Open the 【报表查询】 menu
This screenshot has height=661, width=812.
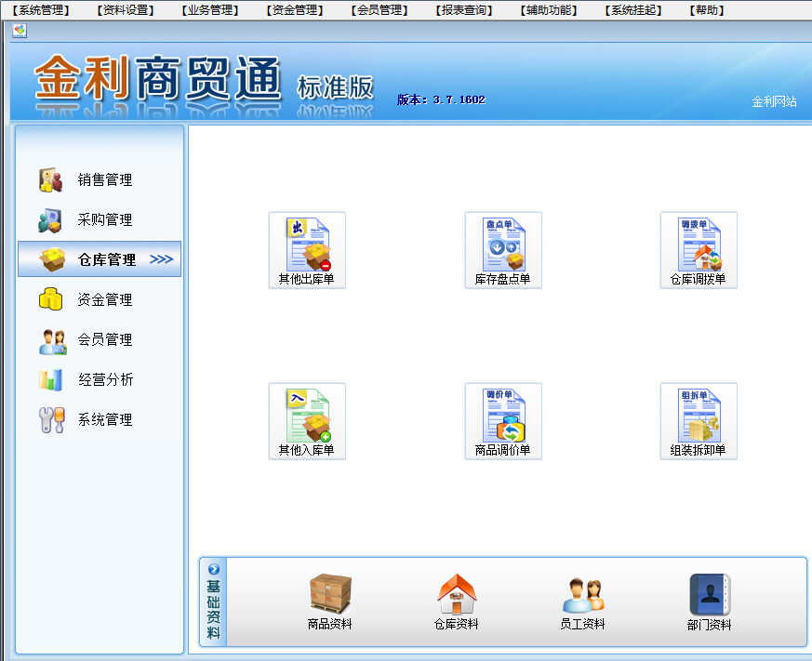tap(464, 10)
